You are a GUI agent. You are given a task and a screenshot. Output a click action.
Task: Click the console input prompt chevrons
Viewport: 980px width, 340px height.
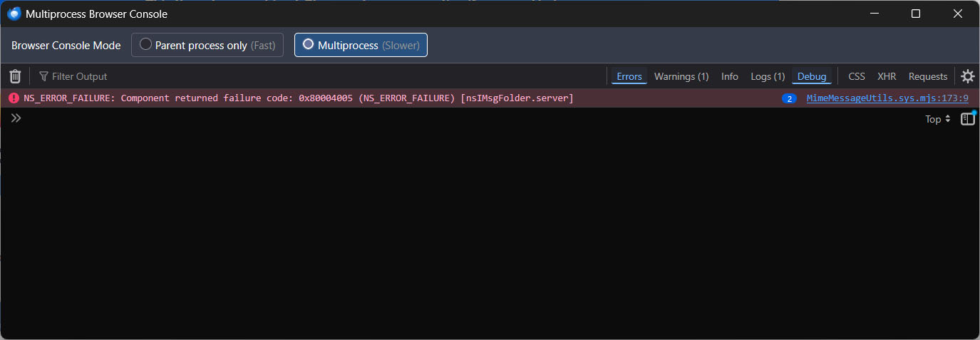click(x=16, y=118)
